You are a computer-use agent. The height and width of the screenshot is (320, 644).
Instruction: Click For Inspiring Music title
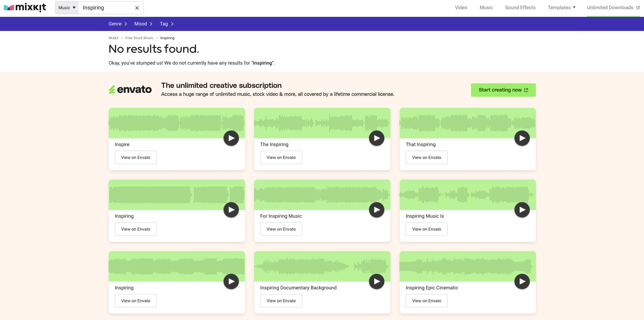(x=281, y=216)
